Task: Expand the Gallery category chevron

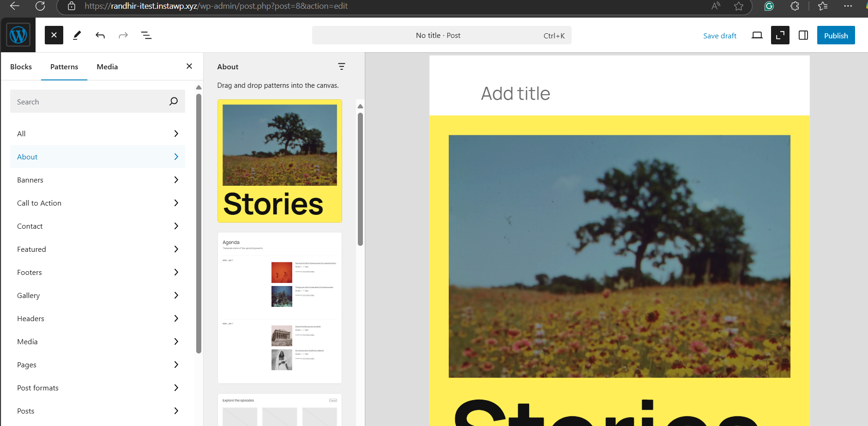Action: click(176, 295)
